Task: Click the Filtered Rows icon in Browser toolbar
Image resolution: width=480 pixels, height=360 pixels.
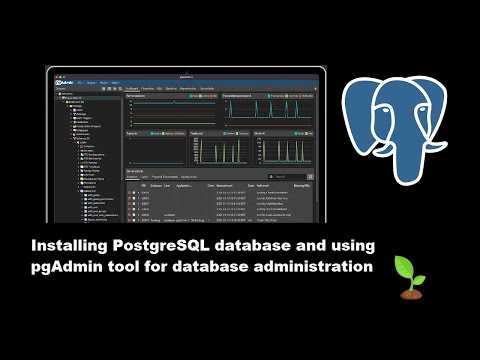Action: pyautogui.click(x=115, y=89)
